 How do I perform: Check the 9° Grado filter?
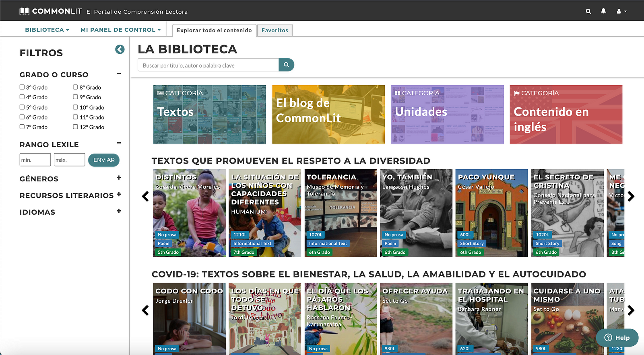[x=75, y=97]
